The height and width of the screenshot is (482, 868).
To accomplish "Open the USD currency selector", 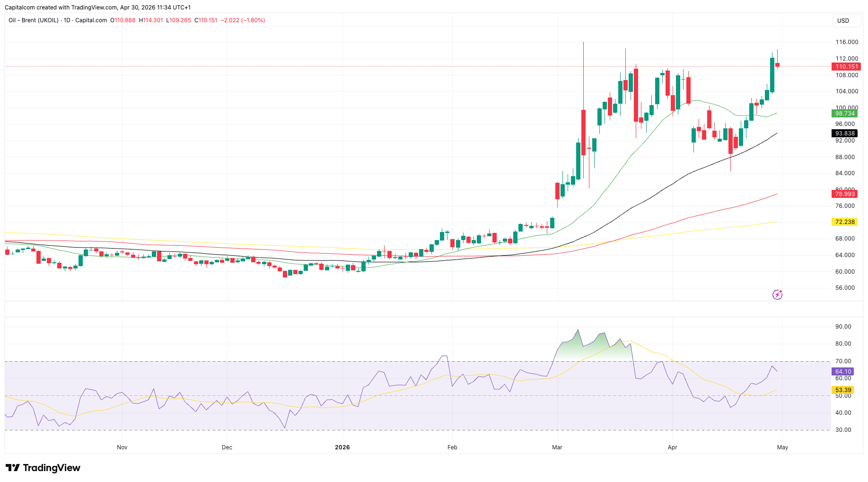I will pyautogui.click(x=843, y=21).
